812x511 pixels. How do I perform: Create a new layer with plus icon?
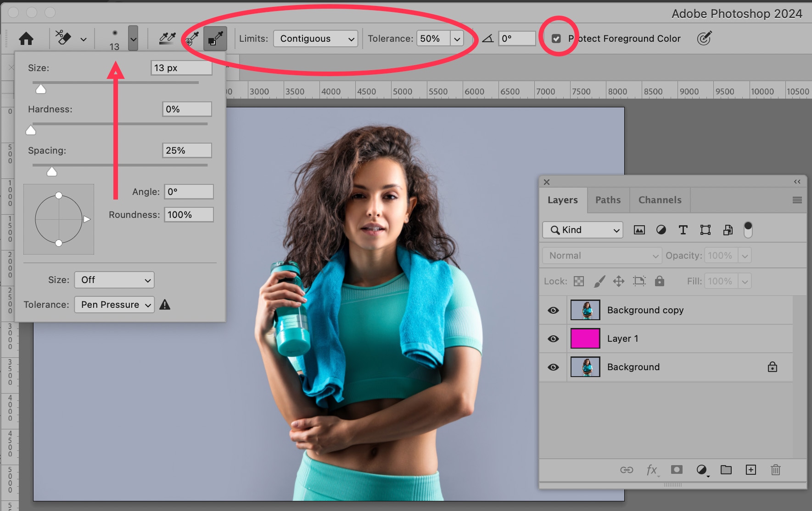click(x=750, y=469)
